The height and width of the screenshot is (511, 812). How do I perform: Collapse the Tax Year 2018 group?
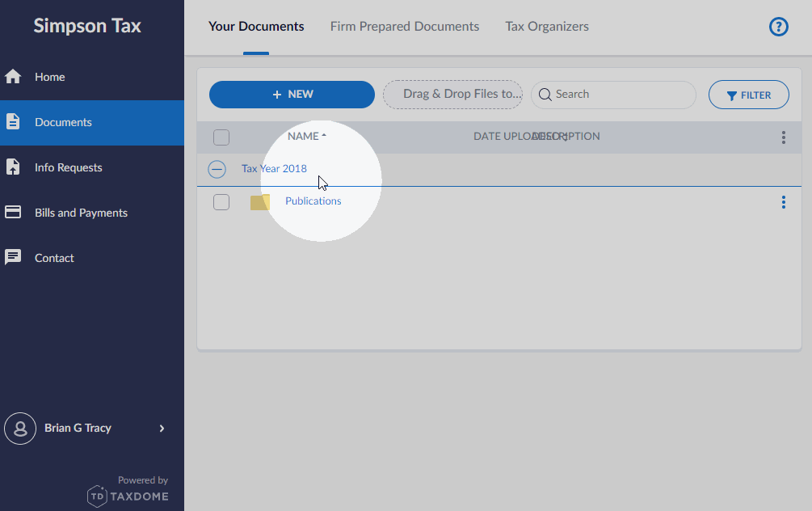217,169
